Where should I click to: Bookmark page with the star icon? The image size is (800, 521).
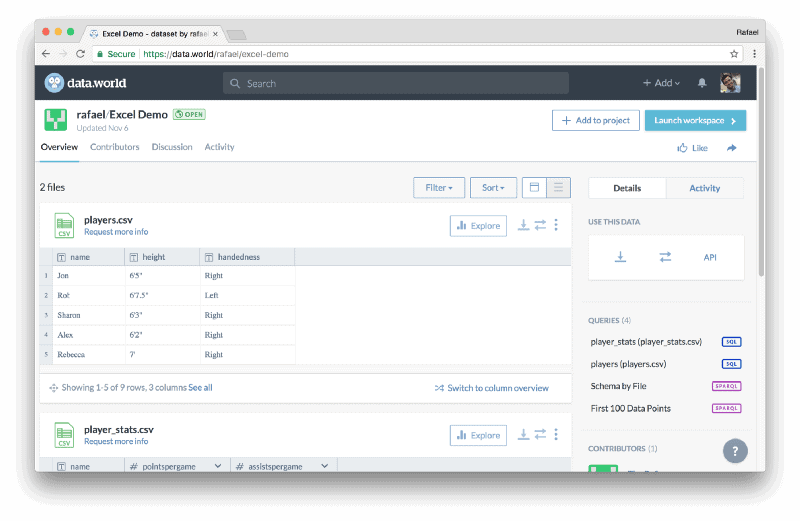734,54
